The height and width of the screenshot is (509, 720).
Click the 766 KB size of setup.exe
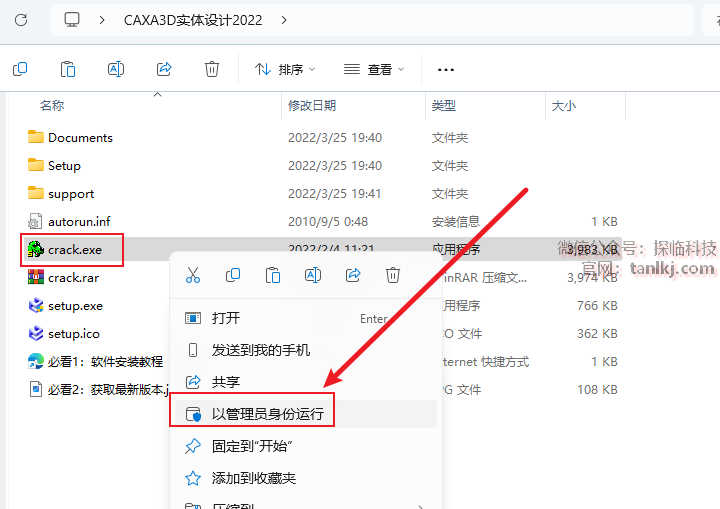coord(597,306)
